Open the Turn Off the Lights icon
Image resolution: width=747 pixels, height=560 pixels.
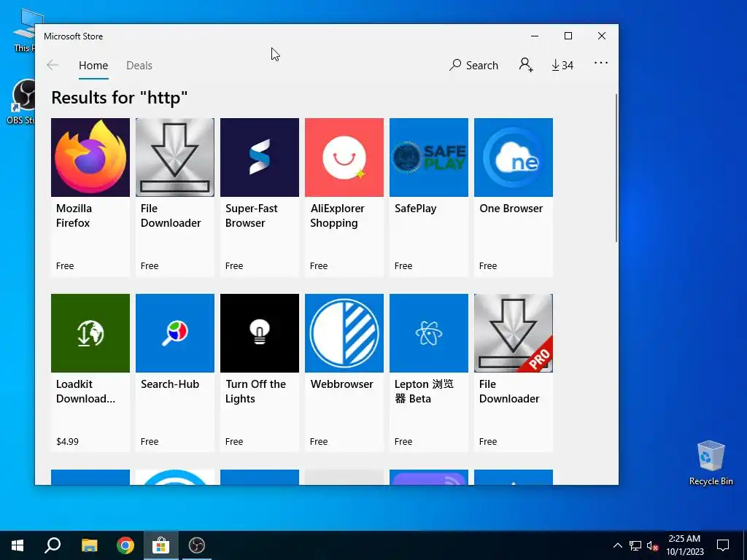tap(260, 332)
